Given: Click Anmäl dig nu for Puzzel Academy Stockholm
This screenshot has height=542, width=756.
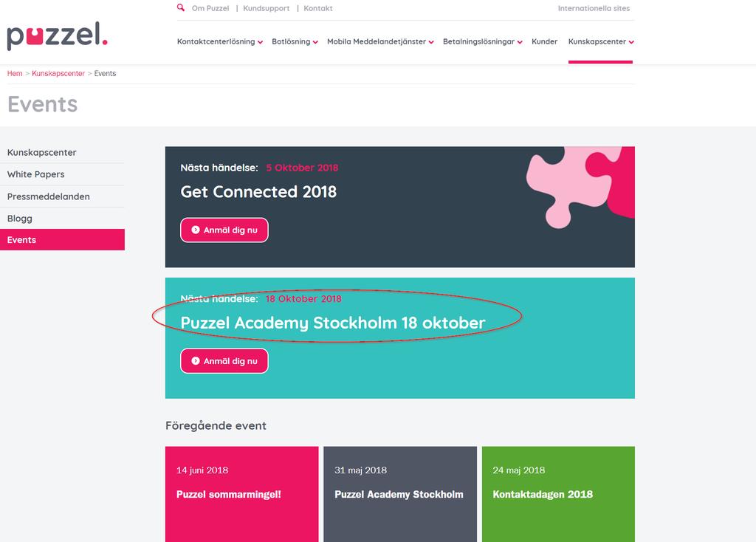Looking at the screenshot, I should [x=224, y=360].
